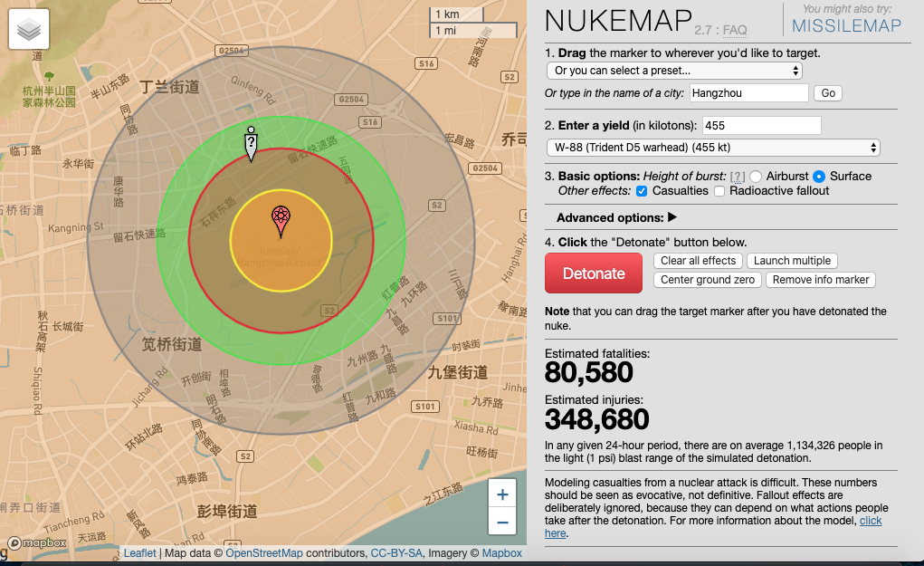Zoom in with the plus button
Screen dimensions: 924x566
coord(502,494)
